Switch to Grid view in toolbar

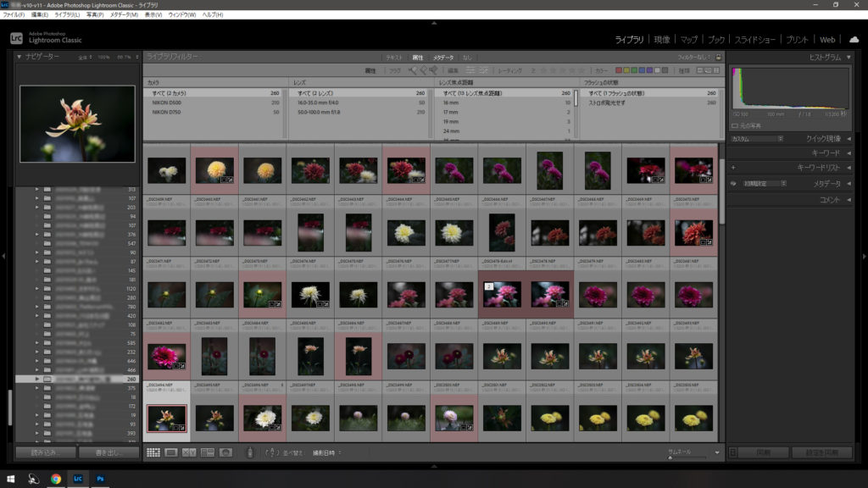tap(153, 452)
